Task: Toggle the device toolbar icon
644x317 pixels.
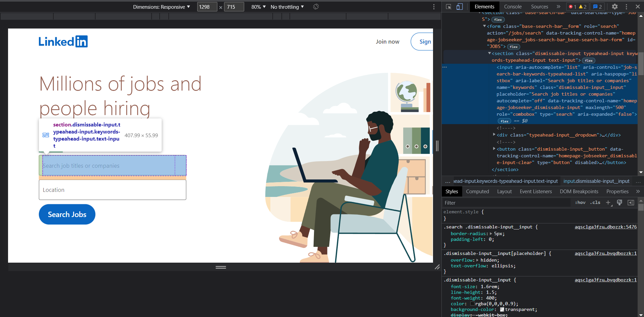Action: click(x=460, y=6)
